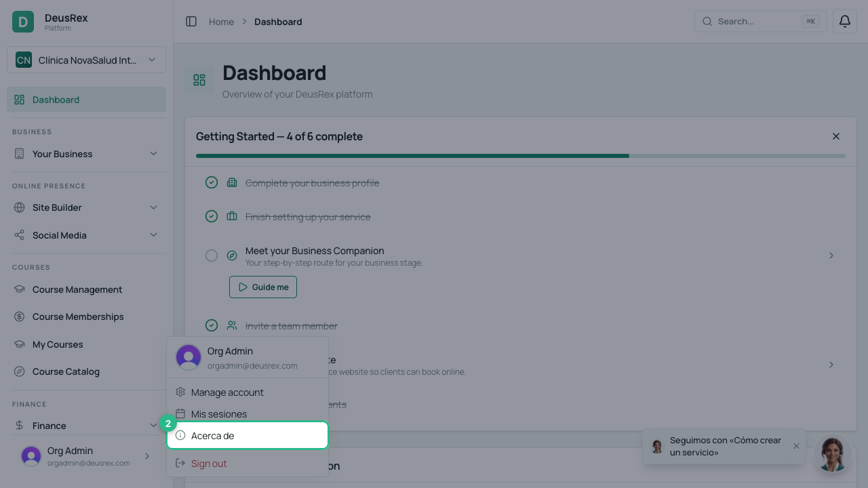Click the Acerca de info icon
The height and width of the screenshot is (488, 868).
(180, 436)
